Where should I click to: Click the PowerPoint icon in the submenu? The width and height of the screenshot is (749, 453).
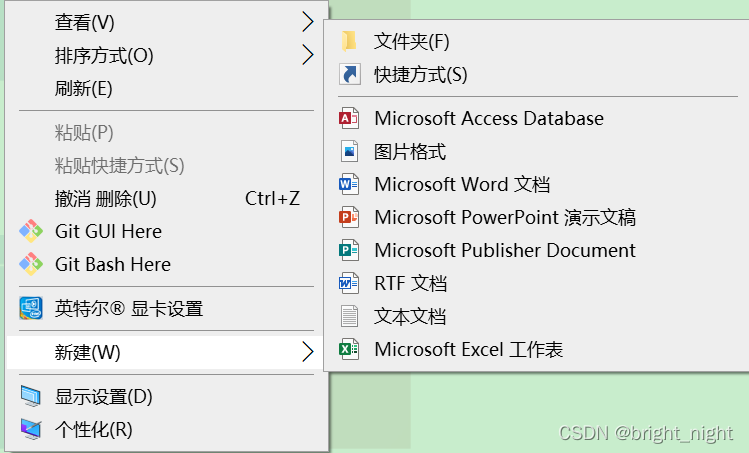click(349, 217)
